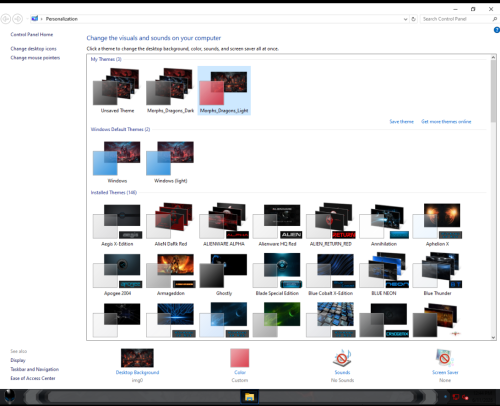
Task: Click the Save theme link
Action: (401, 122)
